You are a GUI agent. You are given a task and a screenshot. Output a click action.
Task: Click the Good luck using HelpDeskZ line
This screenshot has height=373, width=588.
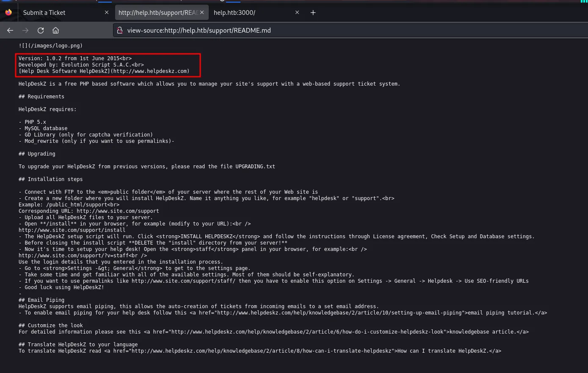[61, 287]
